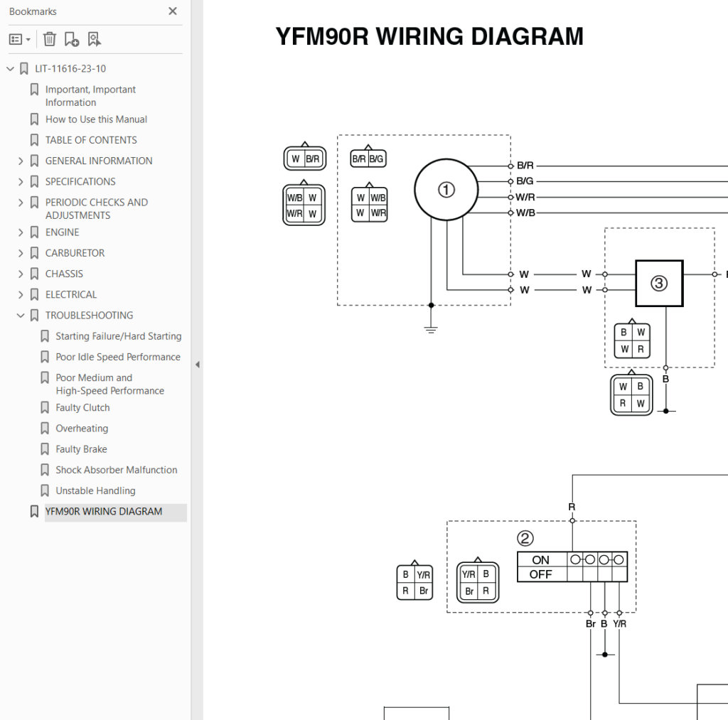Open the Overheating bookmark

(82, 429)
